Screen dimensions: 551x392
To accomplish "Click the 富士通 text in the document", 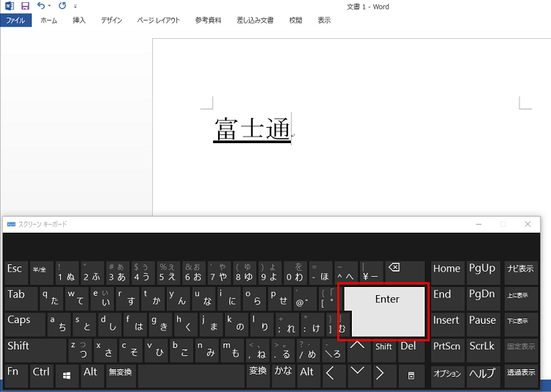I will coord(252,129).
